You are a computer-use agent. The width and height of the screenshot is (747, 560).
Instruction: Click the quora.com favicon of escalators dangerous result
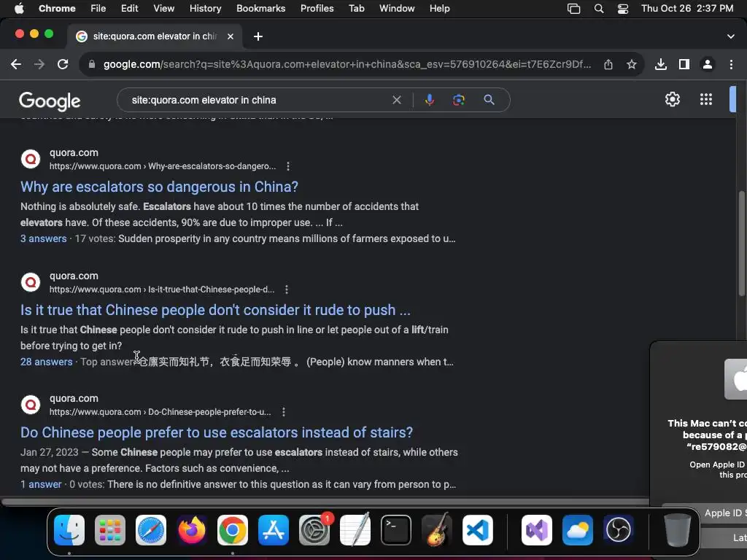(x=31, y=159)
